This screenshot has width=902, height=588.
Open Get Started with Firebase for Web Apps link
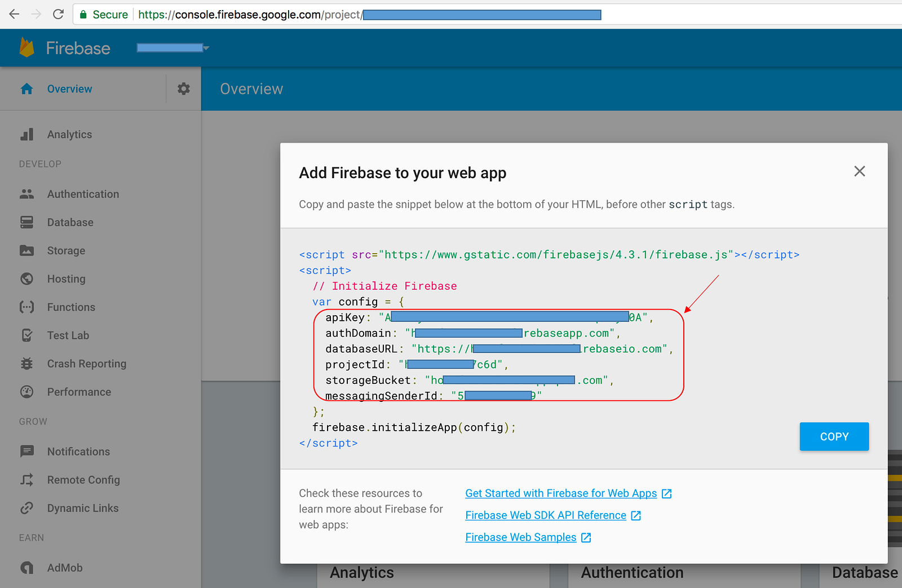[x=561, y=493]
